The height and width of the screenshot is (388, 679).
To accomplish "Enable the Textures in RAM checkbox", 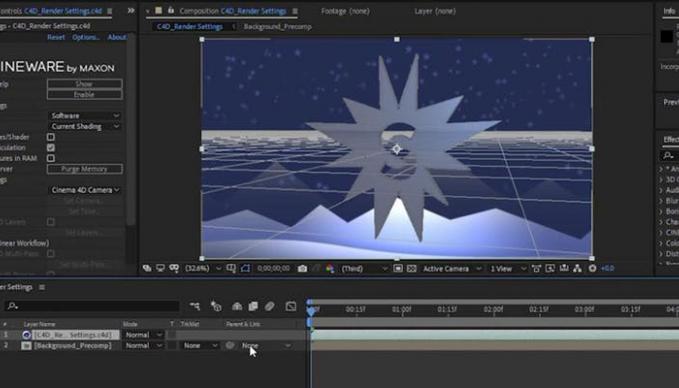I will [x=51, y=158].
